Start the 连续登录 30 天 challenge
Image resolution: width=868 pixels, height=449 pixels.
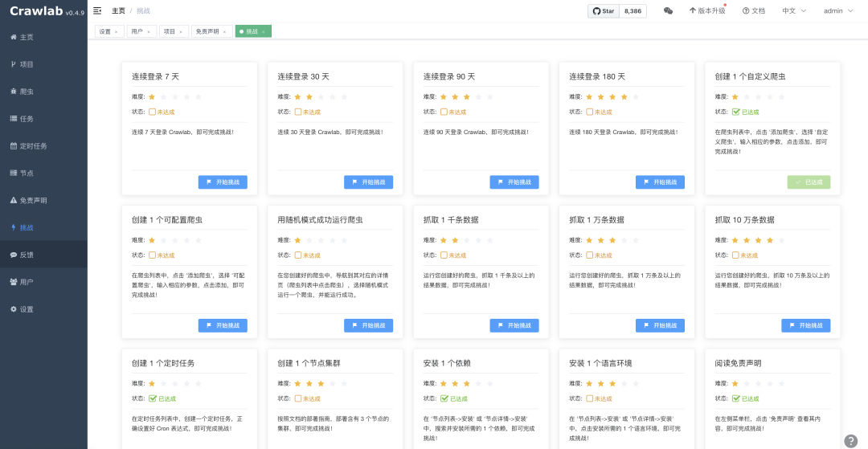tap(369, 182)
